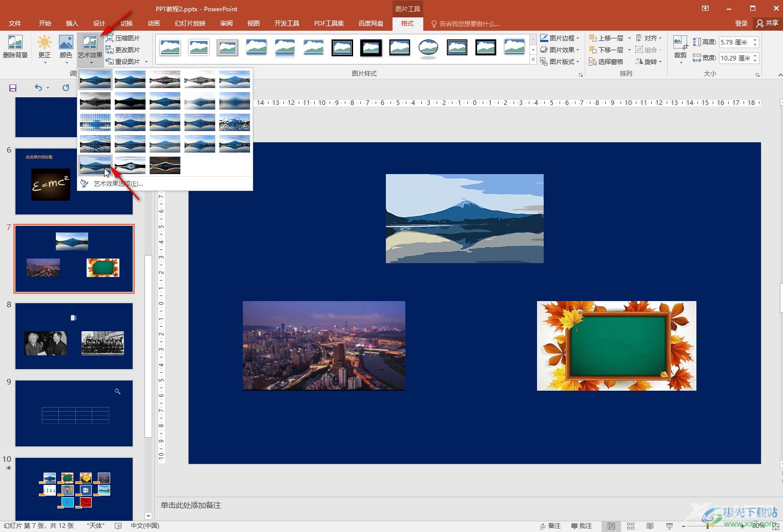The image size is (783, 532).
Task: Switch to the PDF工具集 tab
Action: pos(329,23)
